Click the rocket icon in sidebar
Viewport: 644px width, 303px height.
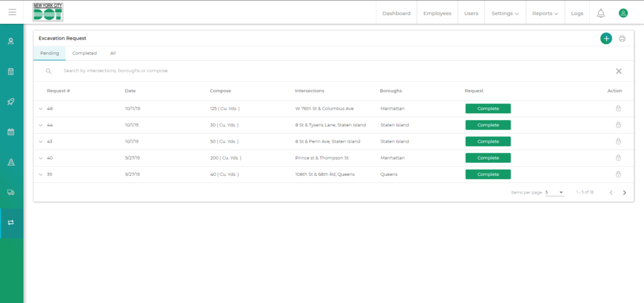(11, 102)
